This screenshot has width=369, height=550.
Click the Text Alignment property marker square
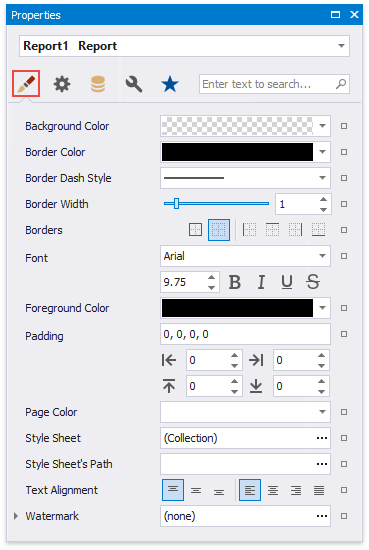[x=344, y=490]
